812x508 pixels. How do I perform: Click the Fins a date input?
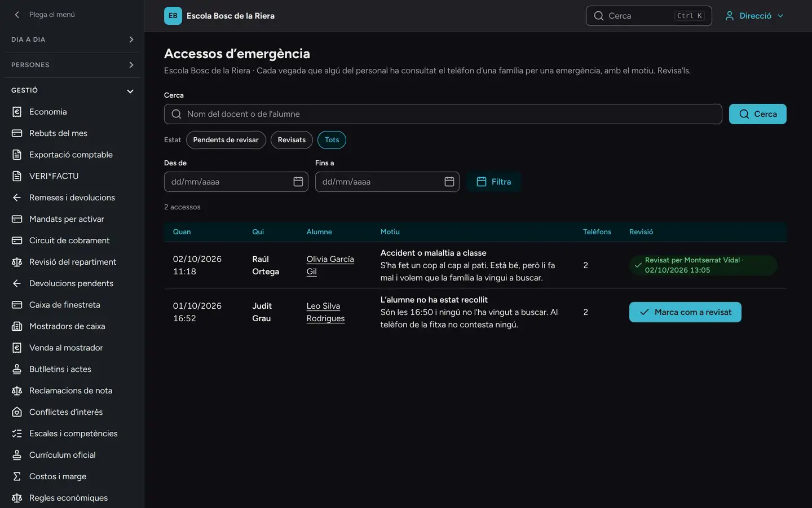[x=387, y=182]
